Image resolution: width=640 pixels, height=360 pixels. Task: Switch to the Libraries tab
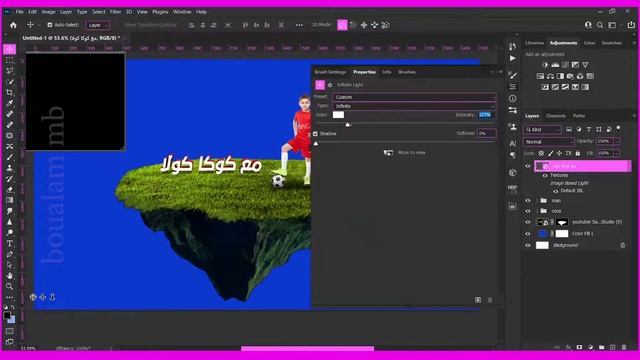pos(534,43)
